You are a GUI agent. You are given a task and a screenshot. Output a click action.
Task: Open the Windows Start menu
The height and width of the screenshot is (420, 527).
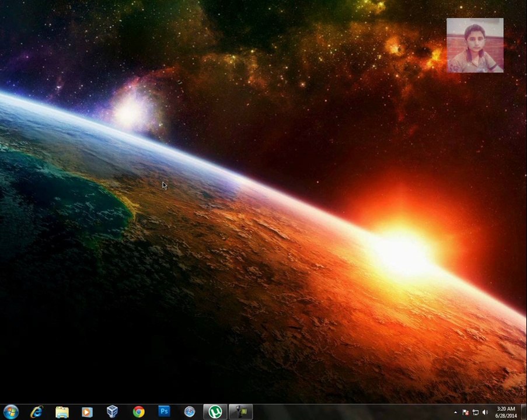[11, 412]
